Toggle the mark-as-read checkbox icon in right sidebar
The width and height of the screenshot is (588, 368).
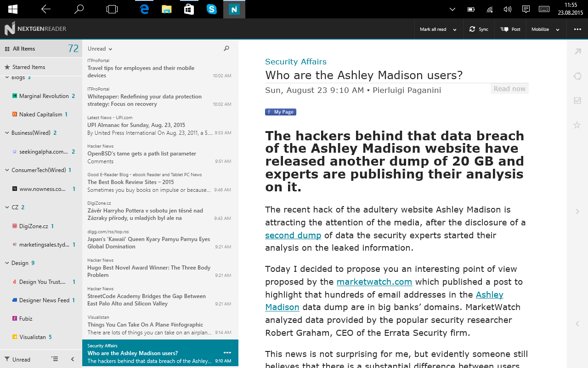click(577, 100)
